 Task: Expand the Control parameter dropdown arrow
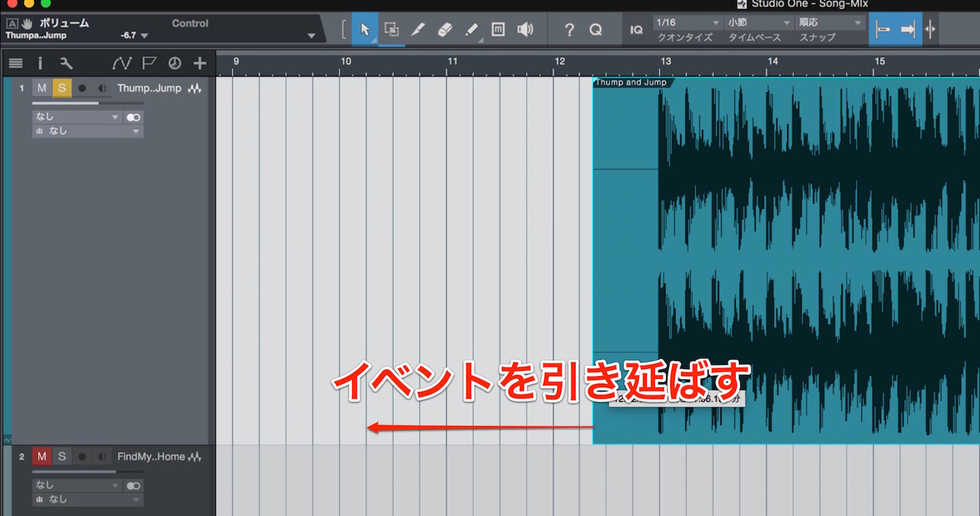[x=312, y=36]
